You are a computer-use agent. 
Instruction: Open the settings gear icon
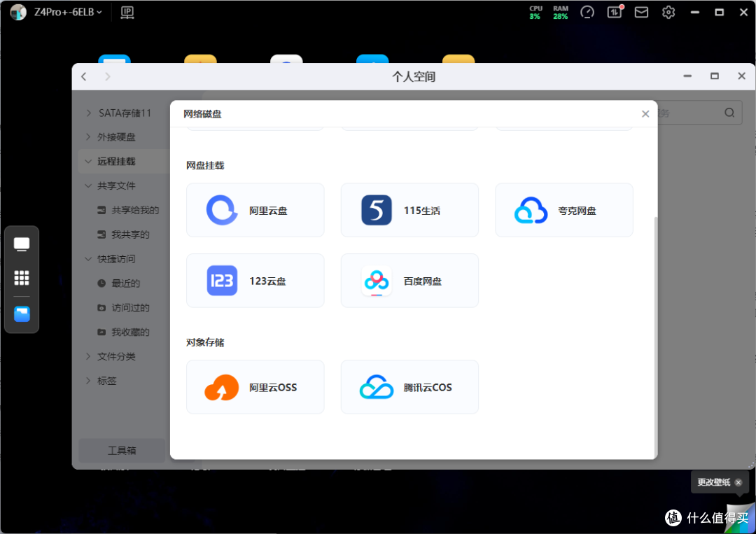click(x=668, y=12)
